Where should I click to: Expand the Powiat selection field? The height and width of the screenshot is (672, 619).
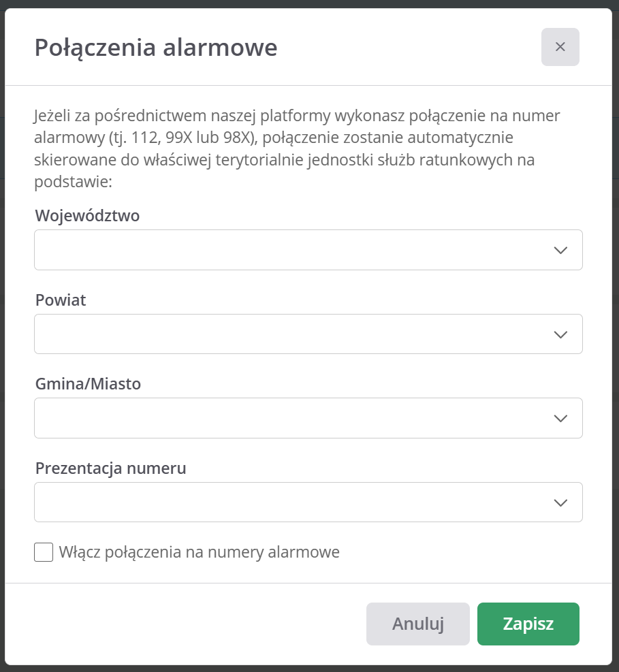pyautogui.click(x=293, y=334)
